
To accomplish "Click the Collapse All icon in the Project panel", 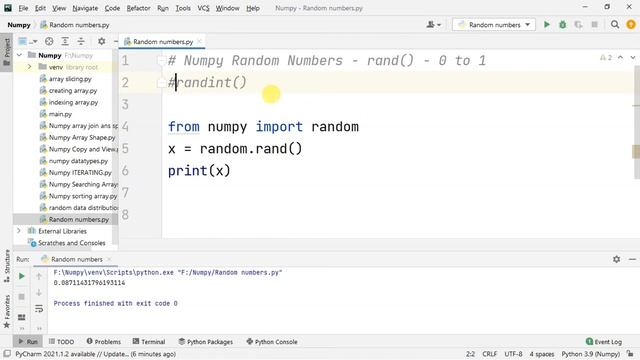I will click(x=81, y=41).
